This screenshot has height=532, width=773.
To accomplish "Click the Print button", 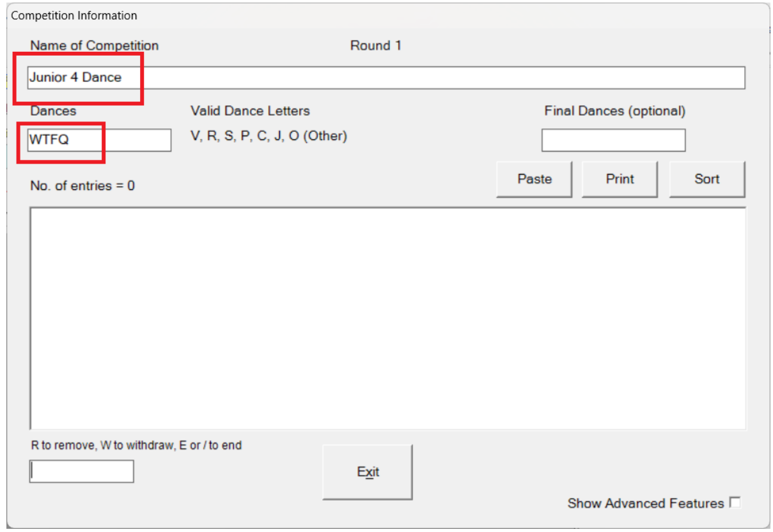I will click(x=620, y=179).
